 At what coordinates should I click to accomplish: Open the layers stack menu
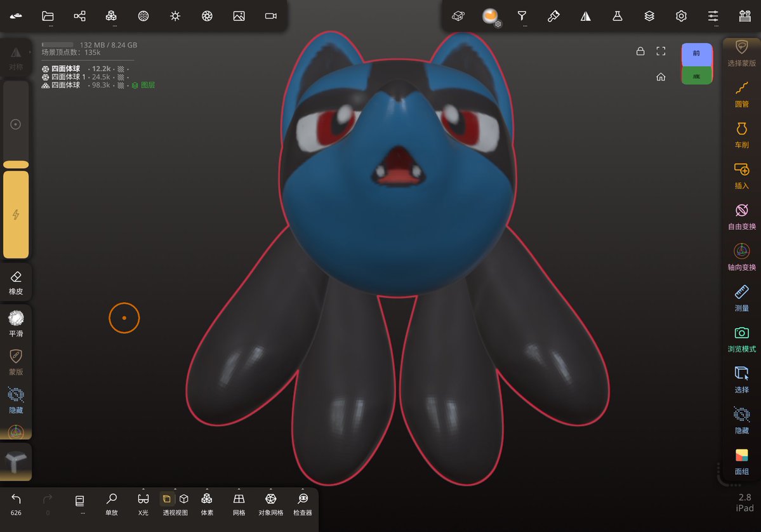649,16
